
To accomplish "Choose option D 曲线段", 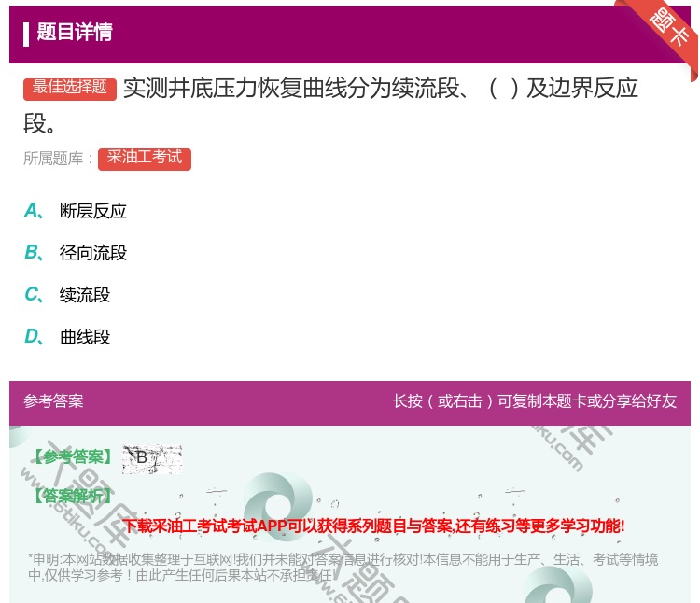I will coord(67,337).
